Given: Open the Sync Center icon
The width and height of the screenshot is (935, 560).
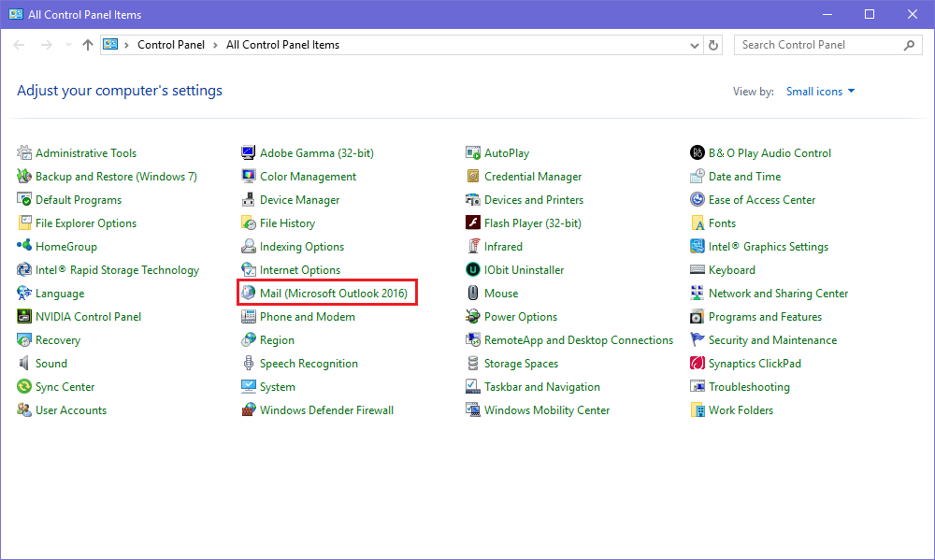Looking at the screenshot, I should 24,386.
